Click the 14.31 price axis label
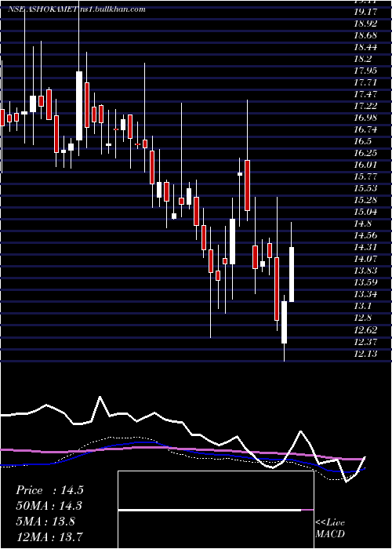Image resolution: width=392 pixels, height=549 pixels. click(x=365, y=247)
